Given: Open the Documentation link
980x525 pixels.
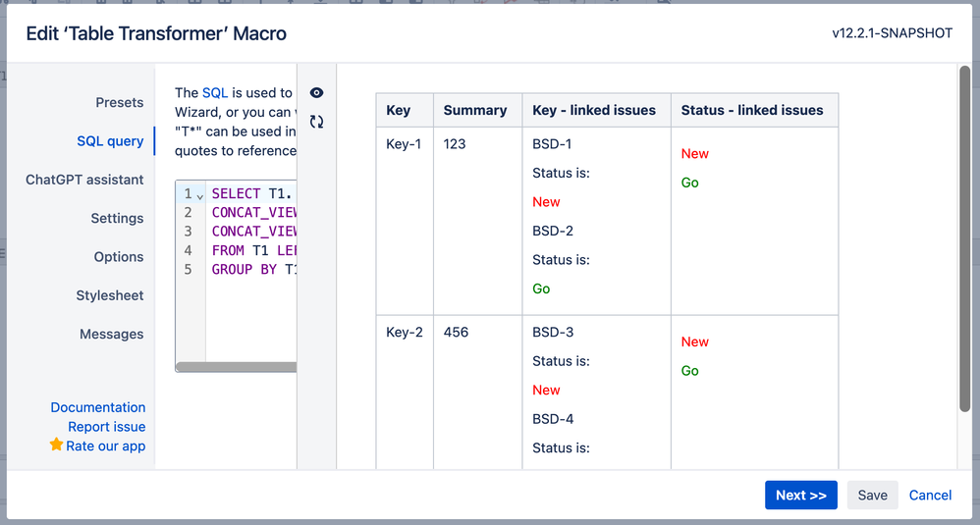Looking at the screenshot, I should click(98, 407).
